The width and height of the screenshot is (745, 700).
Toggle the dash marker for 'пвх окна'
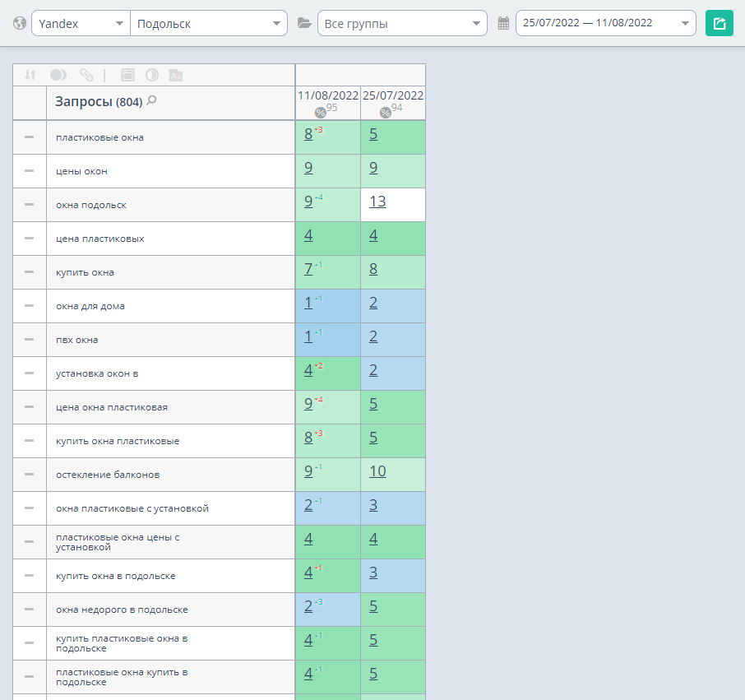30,340
